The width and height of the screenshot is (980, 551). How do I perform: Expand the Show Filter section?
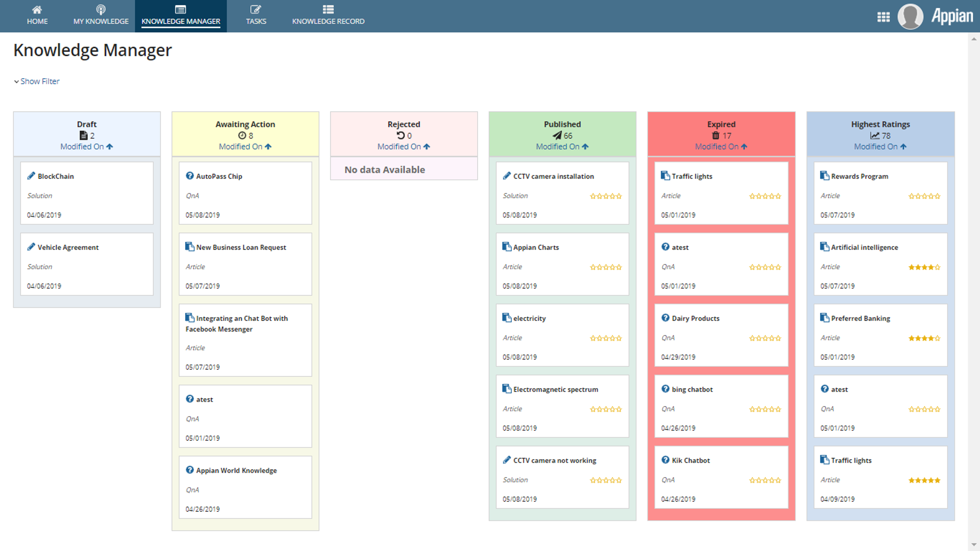[37, 81]
